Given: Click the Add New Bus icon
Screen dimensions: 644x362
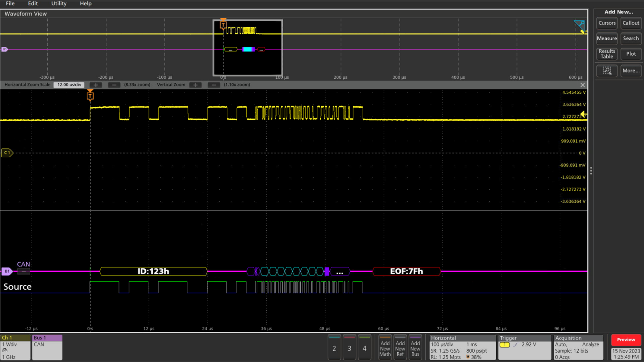Looking at the screenshot, I should click(x=415, y=348).
